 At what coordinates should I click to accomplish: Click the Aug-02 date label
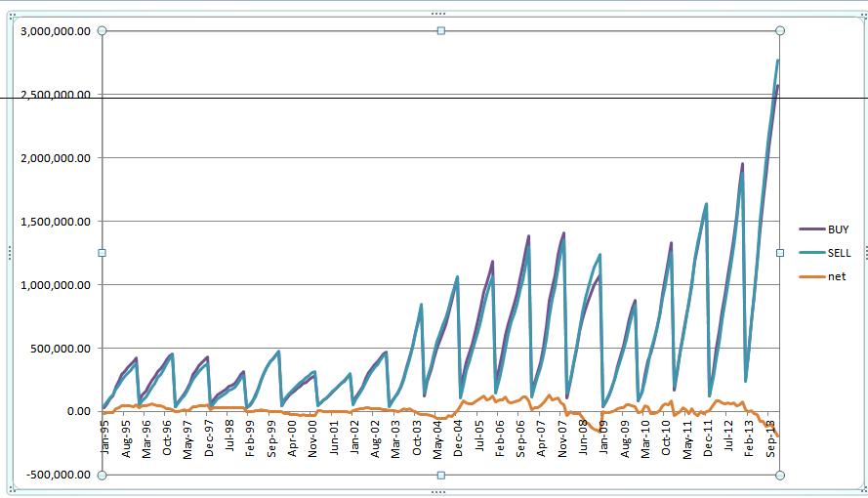tap(375, 438)
